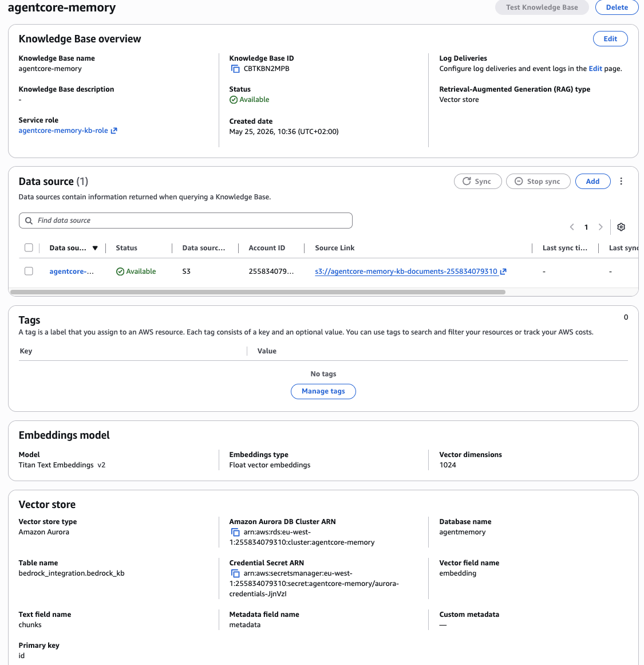Select all data sources checkbox in header
The width and height of the screenshot is (644, 665).
coord(29,247)
